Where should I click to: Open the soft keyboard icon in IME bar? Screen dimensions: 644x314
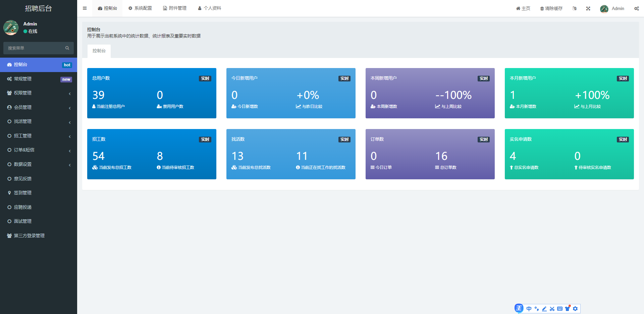coord(560,309)
